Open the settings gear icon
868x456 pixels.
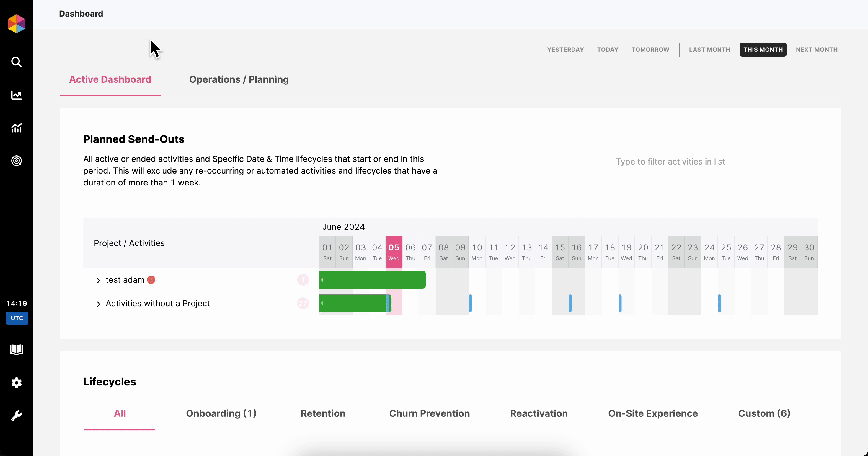coord(17,382)
